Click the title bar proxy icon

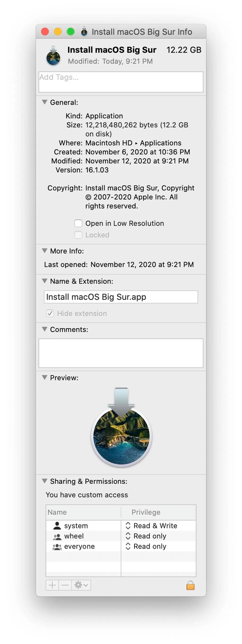click(84, 32)
